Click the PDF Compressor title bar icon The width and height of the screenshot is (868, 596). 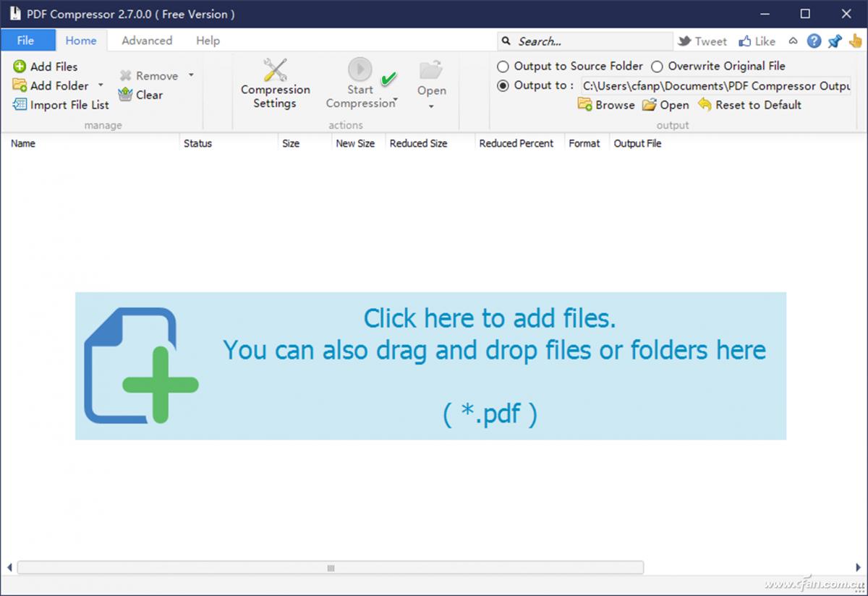coord(14,14)
